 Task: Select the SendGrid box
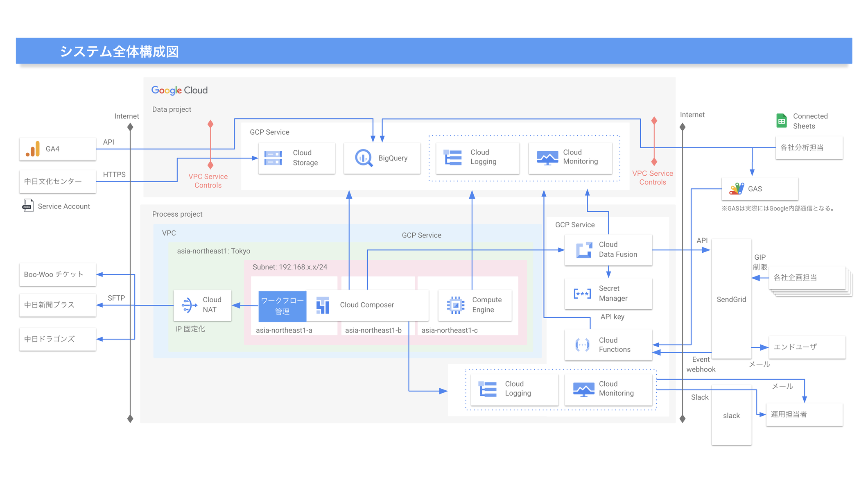click(x=731, y=299)
